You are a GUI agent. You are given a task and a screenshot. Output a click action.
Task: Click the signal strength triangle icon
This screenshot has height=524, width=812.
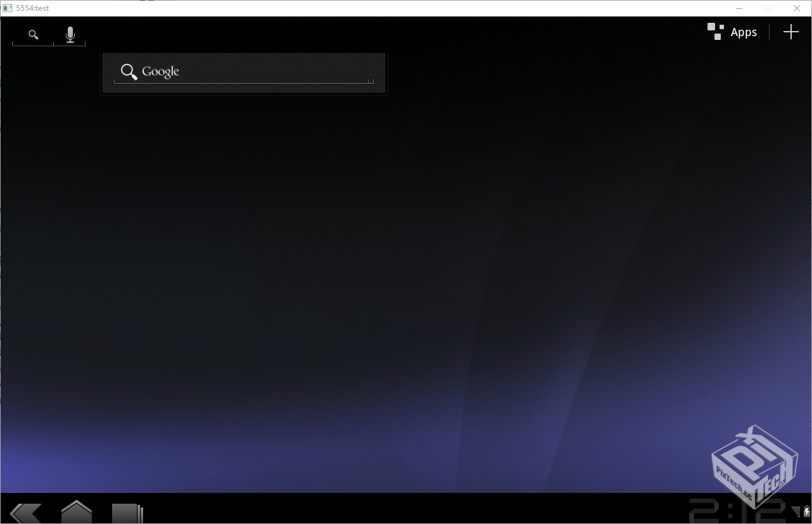click(x=796, y=510)
